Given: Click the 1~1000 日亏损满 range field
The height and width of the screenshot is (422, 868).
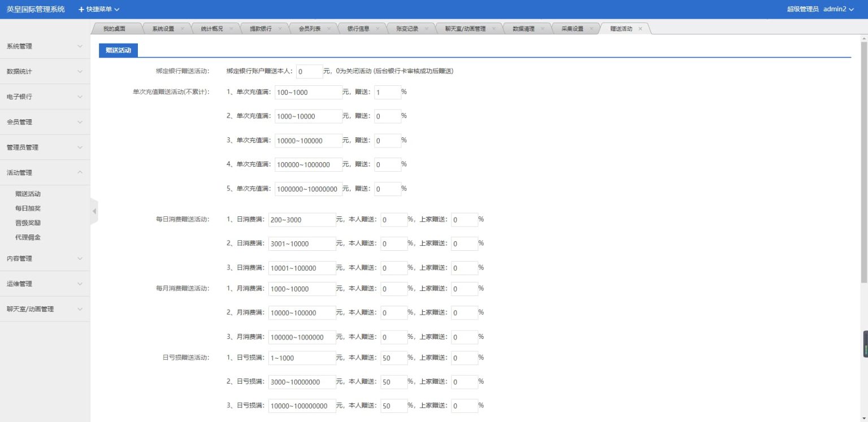Looking at the screenshot, I should pos(302,358).
